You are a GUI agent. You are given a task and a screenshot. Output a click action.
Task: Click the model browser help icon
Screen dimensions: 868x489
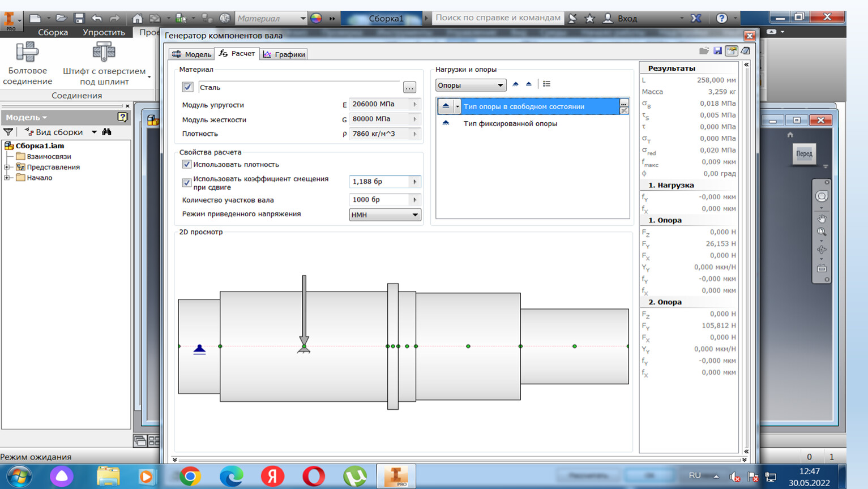pyautogui.click(x=122, y=117)
